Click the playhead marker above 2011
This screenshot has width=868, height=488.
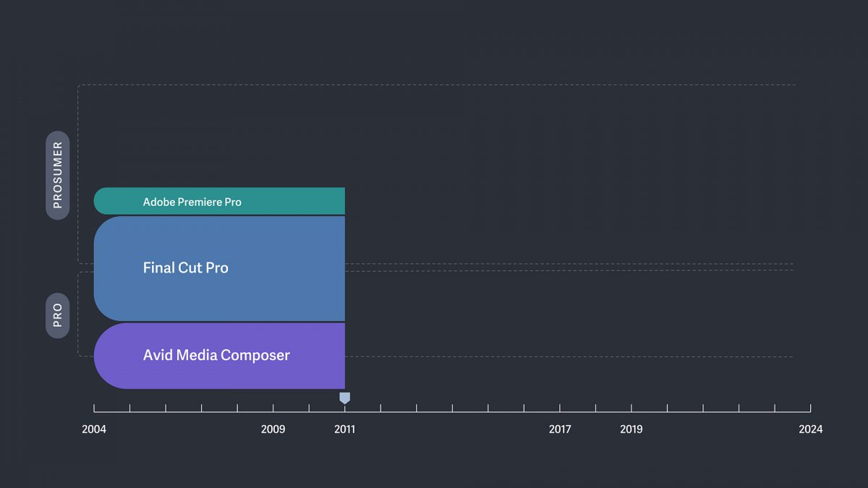(x=345, y=398)
